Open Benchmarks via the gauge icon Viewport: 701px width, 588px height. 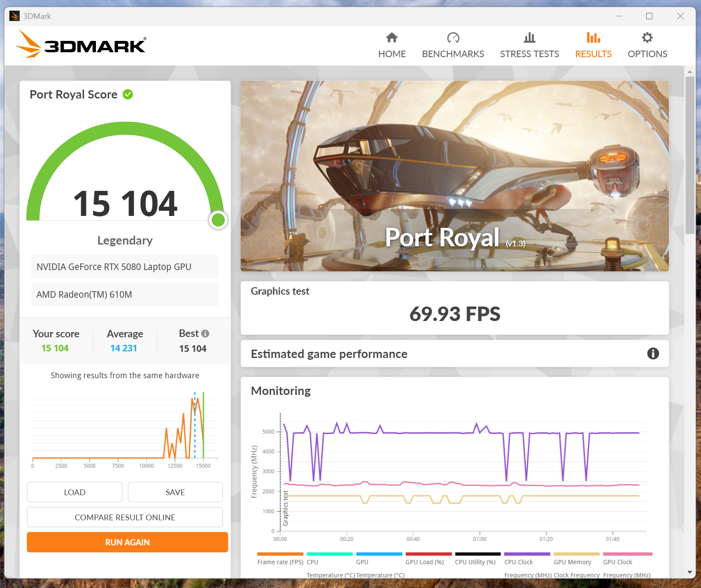453,38
